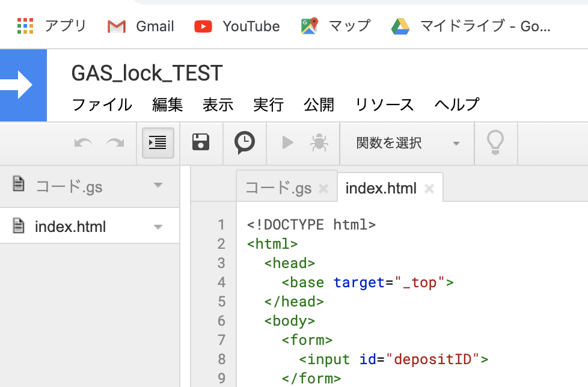Click the Save icon in the toolbar

click(201, 142)
